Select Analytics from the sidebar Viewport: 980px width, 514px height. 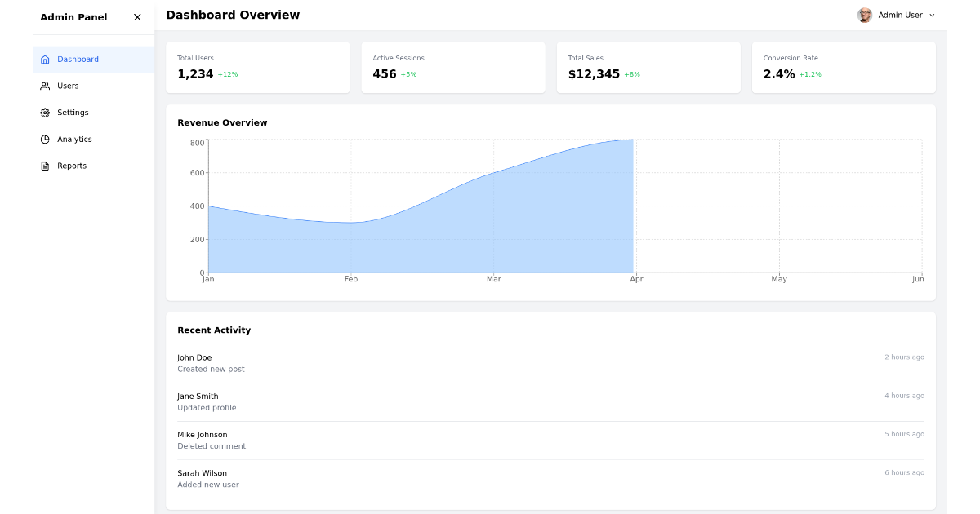pos(74,139)
